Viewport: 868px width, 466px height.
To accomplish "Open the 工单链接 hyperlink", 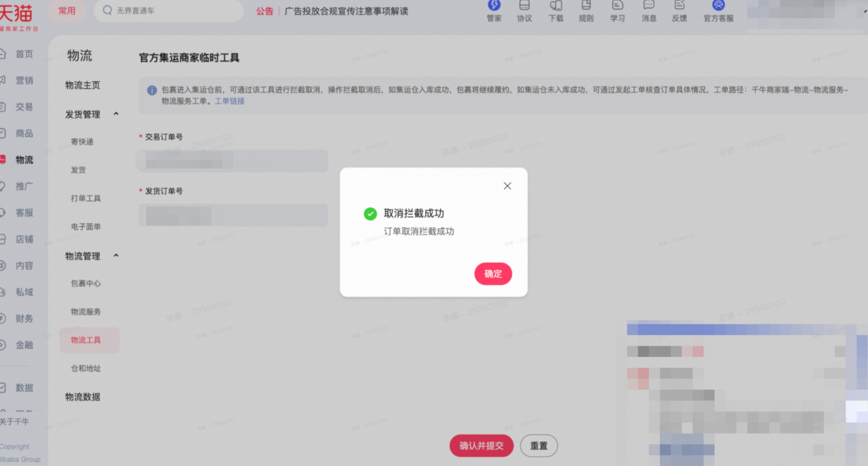I will 230,101.
